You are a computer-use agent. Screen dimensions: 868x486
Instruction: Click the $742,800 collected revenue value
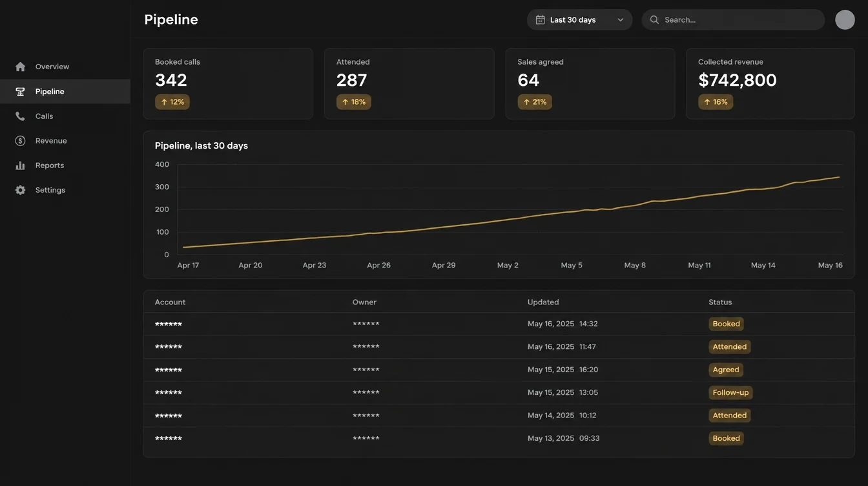[738, 80]
